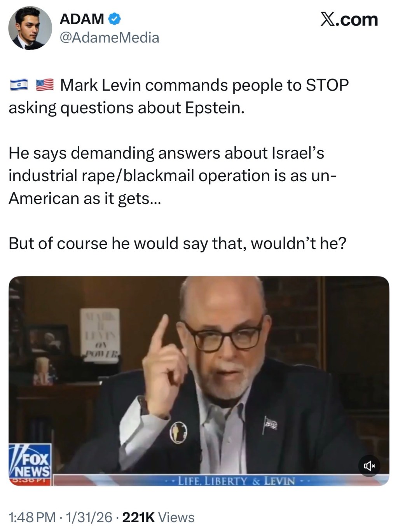Click the 'But of course he would say' line
This screenshot has width=398, height=532.
pyautogui.click(x=177, y=243)
